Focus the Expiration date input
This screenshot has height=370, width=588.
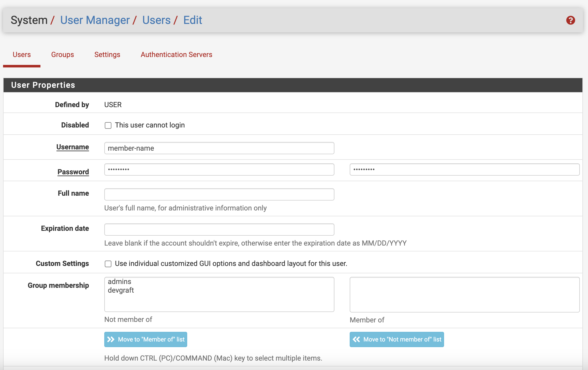pyautogui.click(x=219, y=230)
